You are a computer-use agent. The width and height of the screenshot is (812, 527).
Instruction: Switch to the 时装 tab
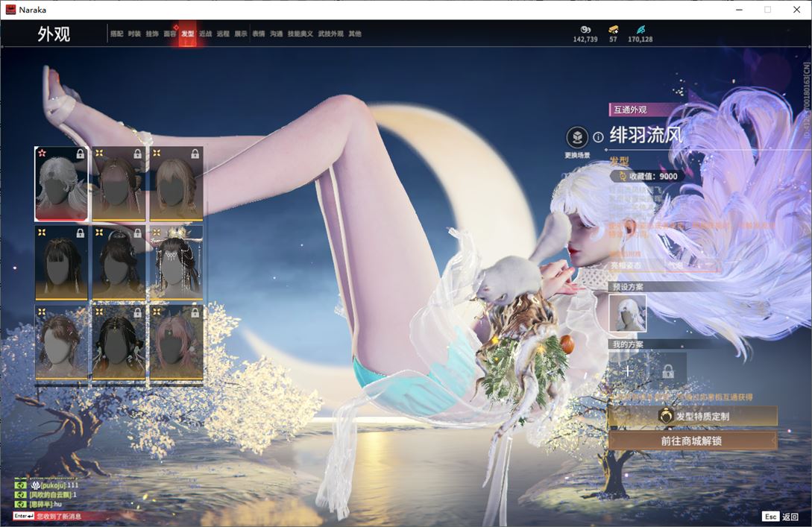(134, 34)
